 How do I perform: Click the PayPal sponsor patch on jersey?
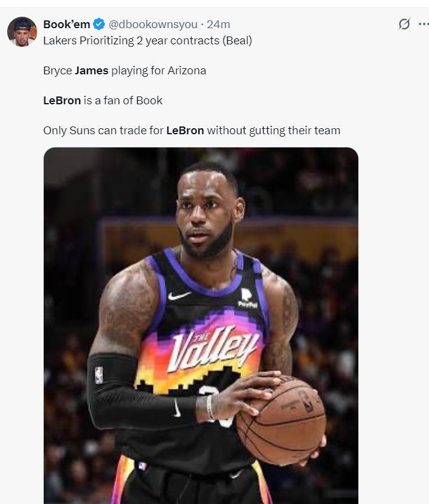(x=247, y=298)
